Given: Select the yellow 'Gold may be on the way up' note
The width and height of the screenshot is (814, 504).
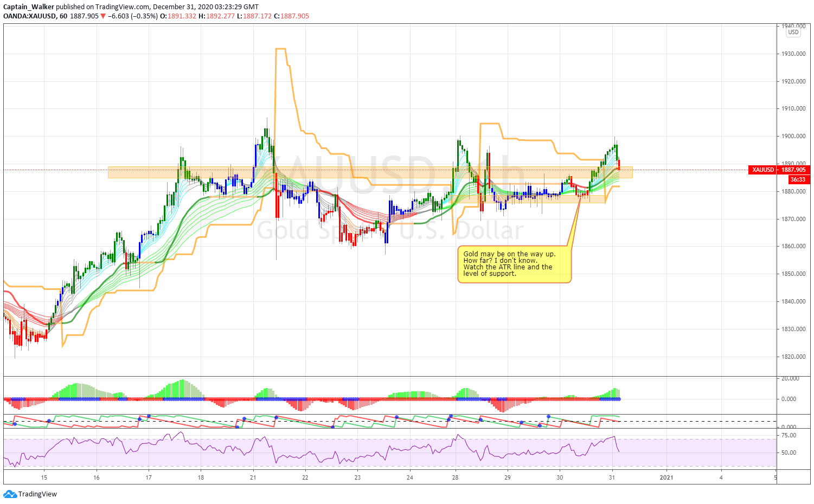Looking at the screenshot, I should pyautogui.click(x=514, y=264).
